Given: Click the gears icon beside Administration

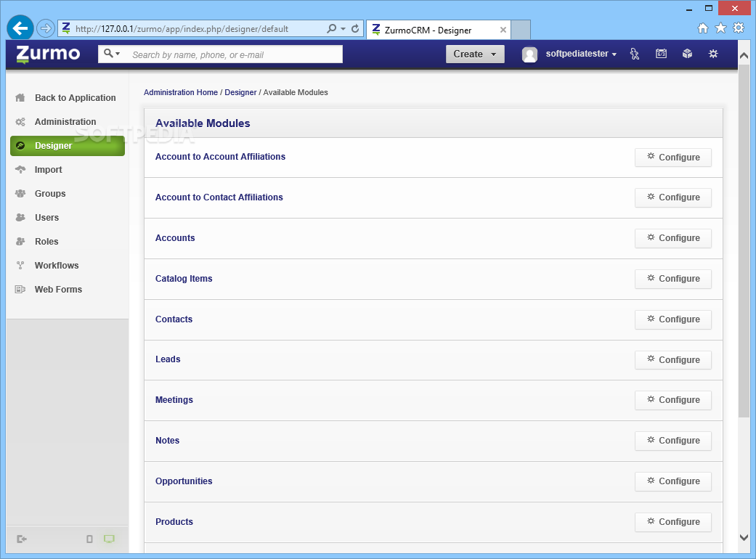Looking at the screenshot, I should (20, 122).
